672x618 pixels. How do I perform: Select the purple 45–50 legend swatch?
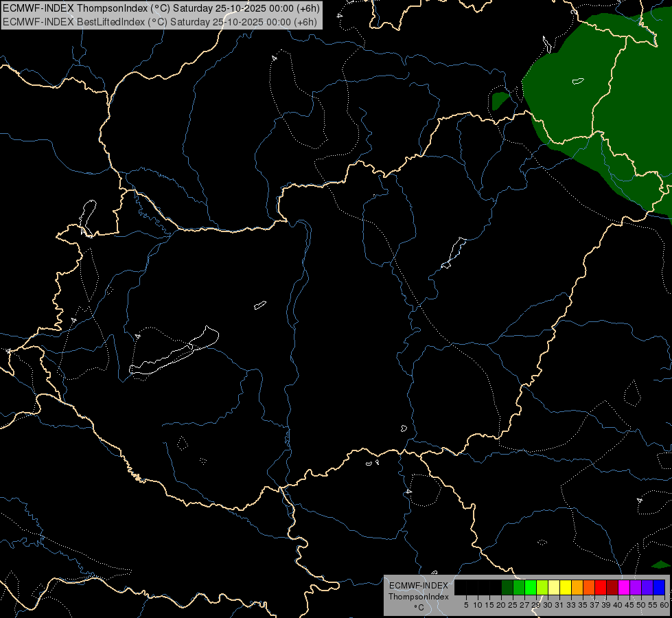pyautogui.click(x=636, y=587)
